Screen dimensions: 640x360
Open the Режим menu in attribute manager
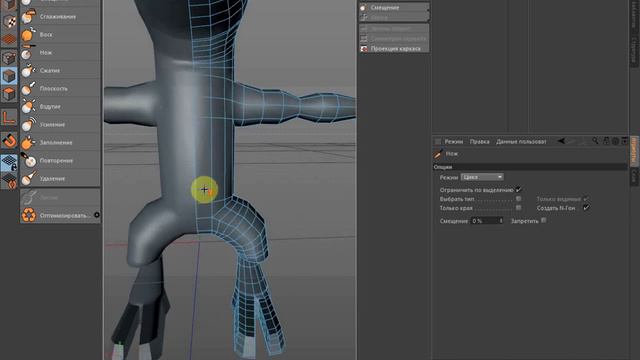453,142
